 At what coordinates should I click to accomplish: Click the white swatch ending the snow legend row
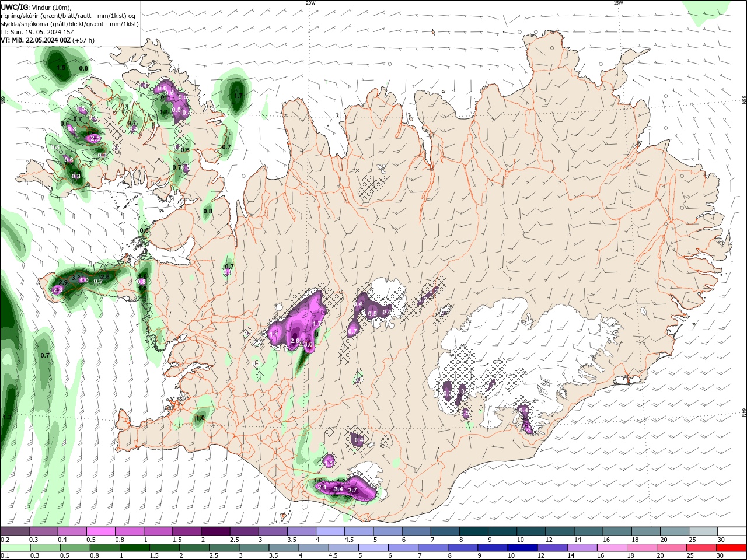point(732,531)
